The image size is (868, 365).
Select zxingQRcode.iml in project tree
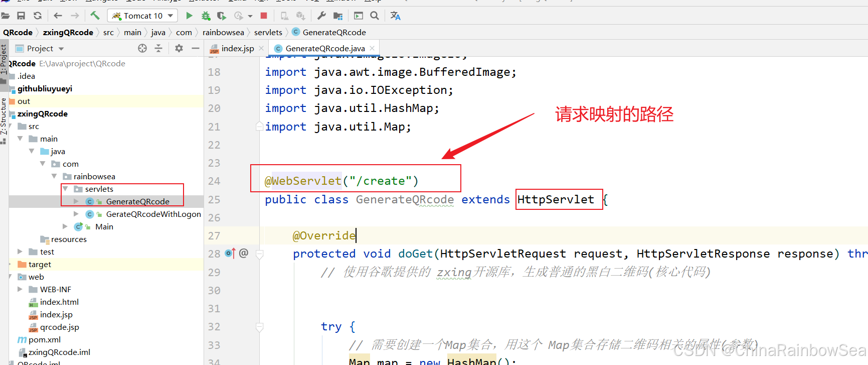(x=59, y=352)
